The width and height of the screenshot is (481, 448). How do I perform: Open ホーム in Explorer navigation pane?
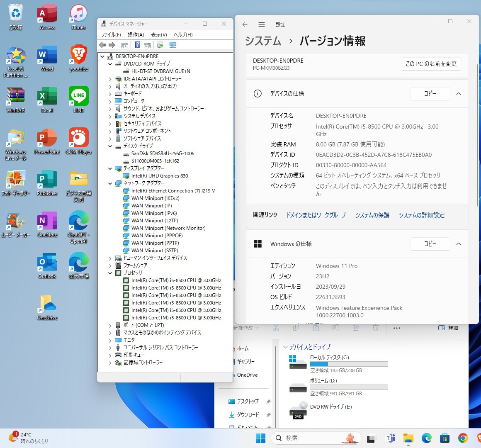click(x=243, y=348)
